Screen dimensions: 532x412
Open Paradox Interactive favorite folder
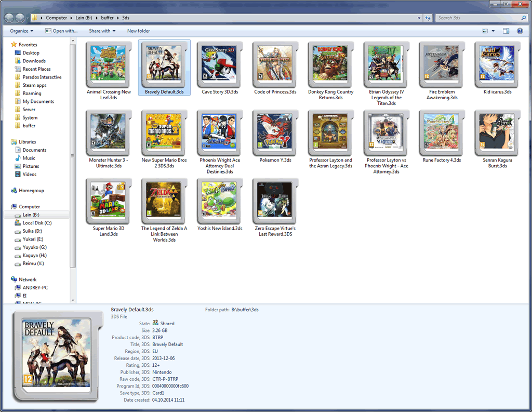click(x=42, y=77)
